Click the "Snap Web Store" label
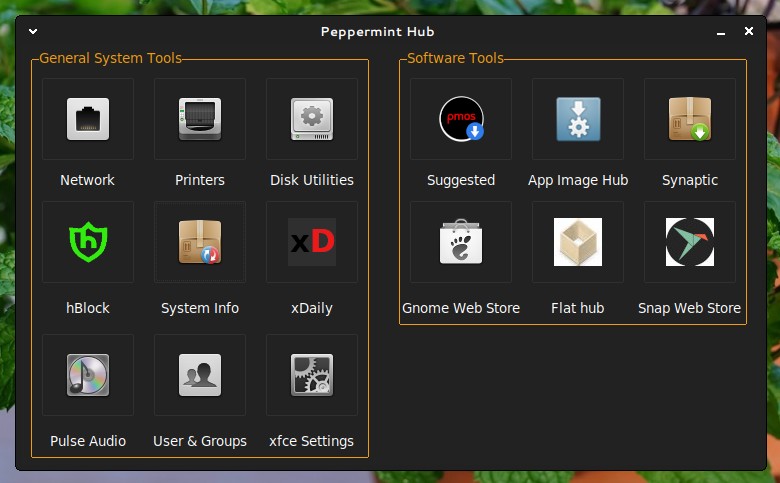 [x=689, y=308]
